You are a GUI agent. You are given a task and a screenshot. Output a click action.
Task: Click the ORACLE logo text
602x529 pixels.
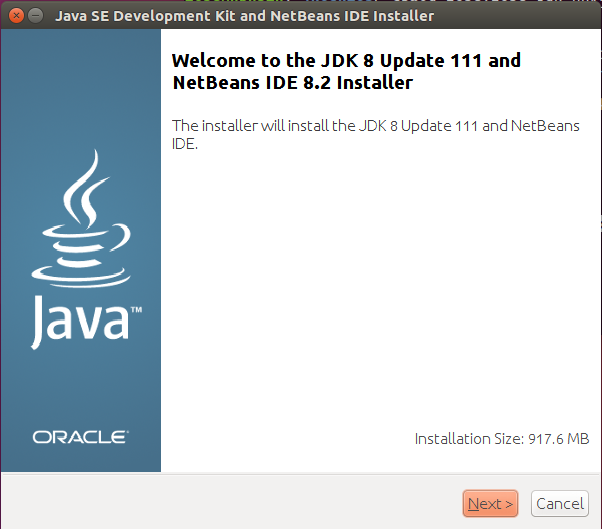(x=81, y=437)
